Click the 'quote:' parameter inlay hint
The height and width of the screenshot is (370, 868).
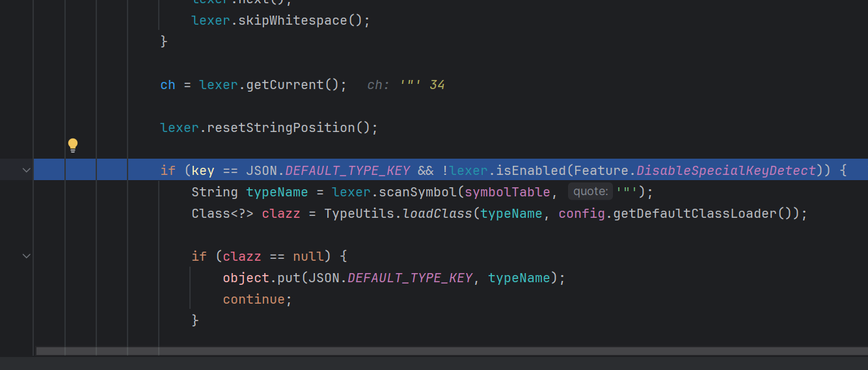click(x=590, y=192)
